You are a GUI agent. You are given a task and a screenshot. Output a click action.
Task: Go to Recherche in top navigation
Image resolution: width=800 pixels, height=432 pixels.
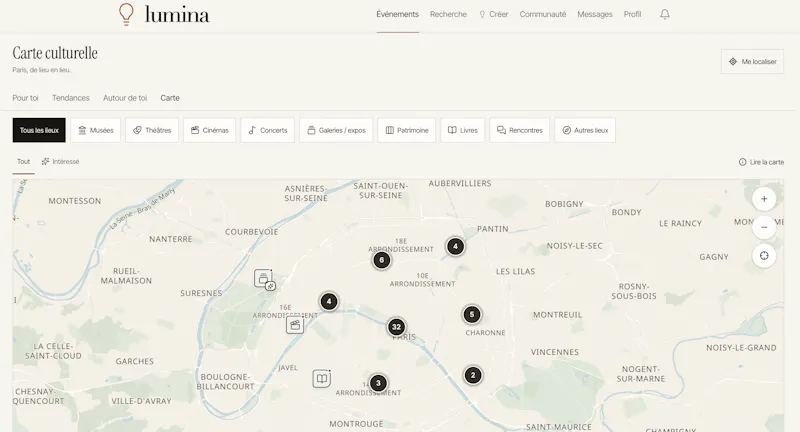(448, 14)
